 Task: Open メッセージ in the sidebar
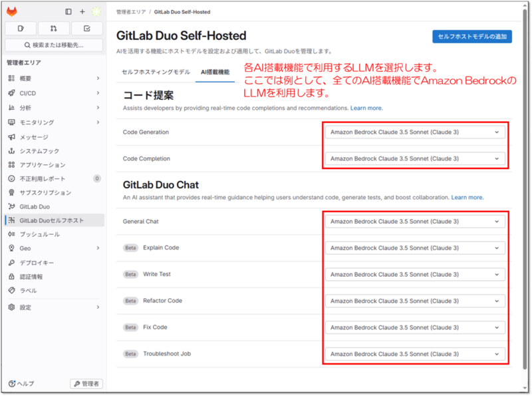click(55, 137)
